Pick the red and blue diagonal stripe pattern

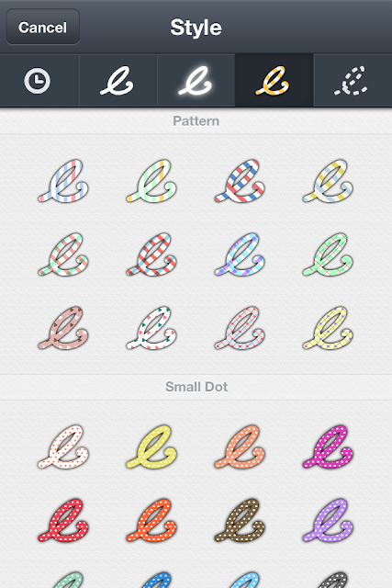coord(241,181)
